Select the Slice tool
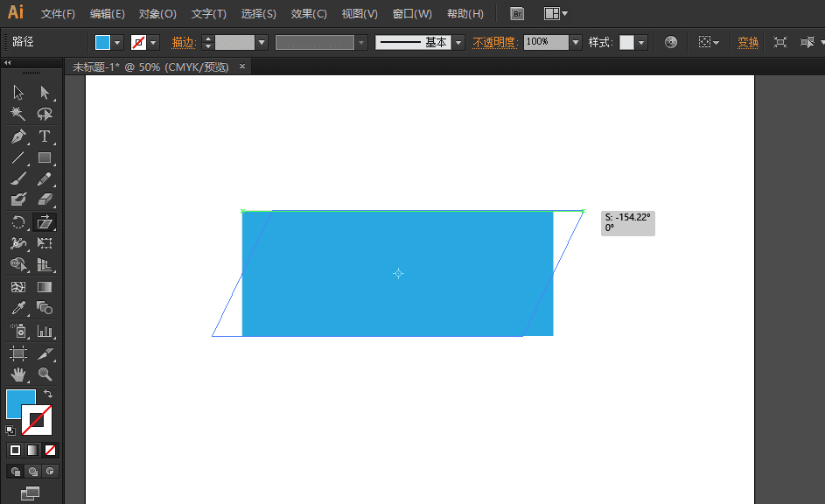 coord(45,353)
